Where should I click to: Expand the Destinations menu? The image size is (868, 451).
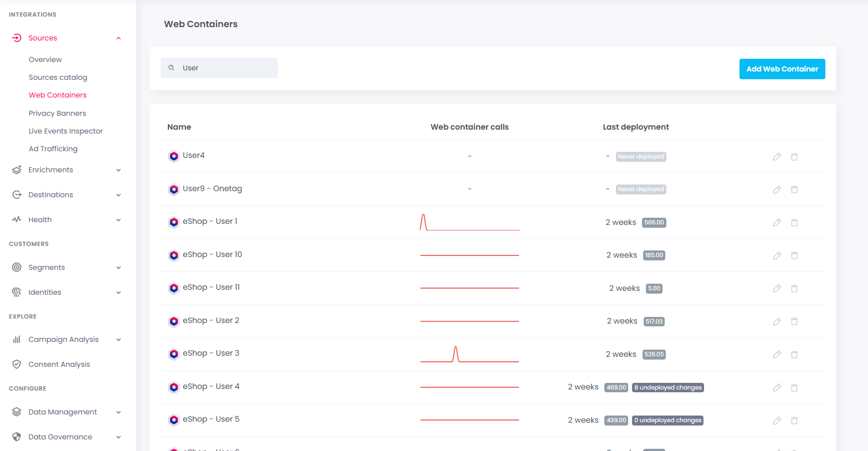[x=119, y=195]
